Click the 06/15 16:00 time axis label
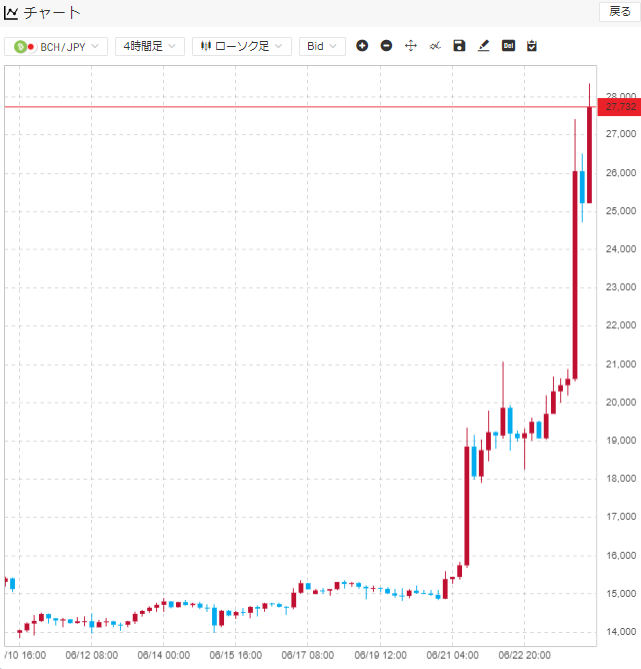This screenshot has width=641, height=669. (236, 655)
